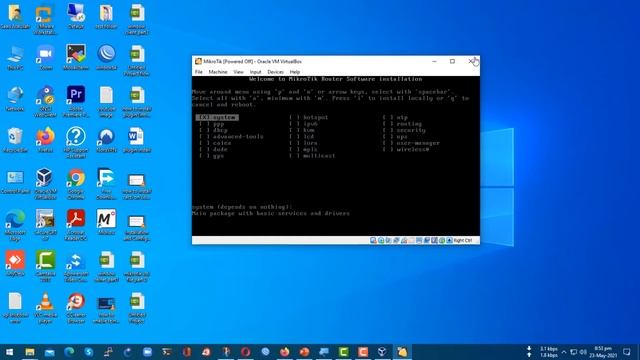Image resolution: width=640 pixels, height=360 pixels.
Task: Toggle the advanced-tools package checkbox
Action: pyautogui.click(x=204, y=137)
